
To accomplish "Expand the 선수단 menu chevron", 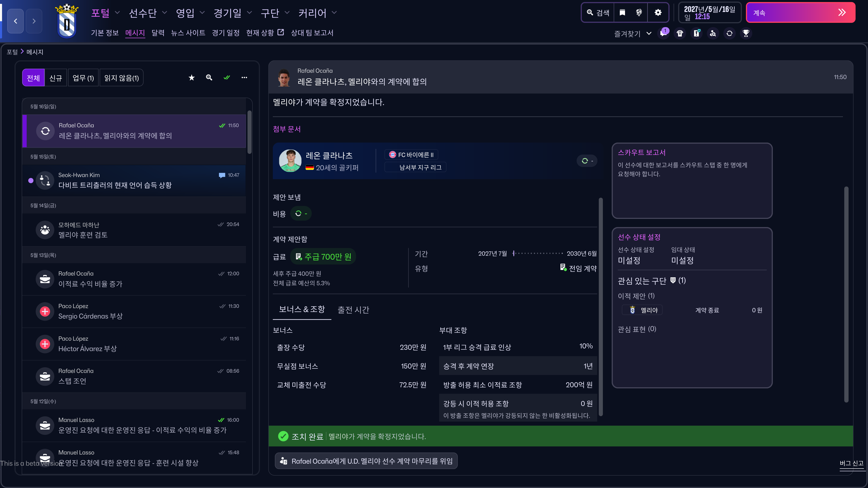I will [164, 13].
